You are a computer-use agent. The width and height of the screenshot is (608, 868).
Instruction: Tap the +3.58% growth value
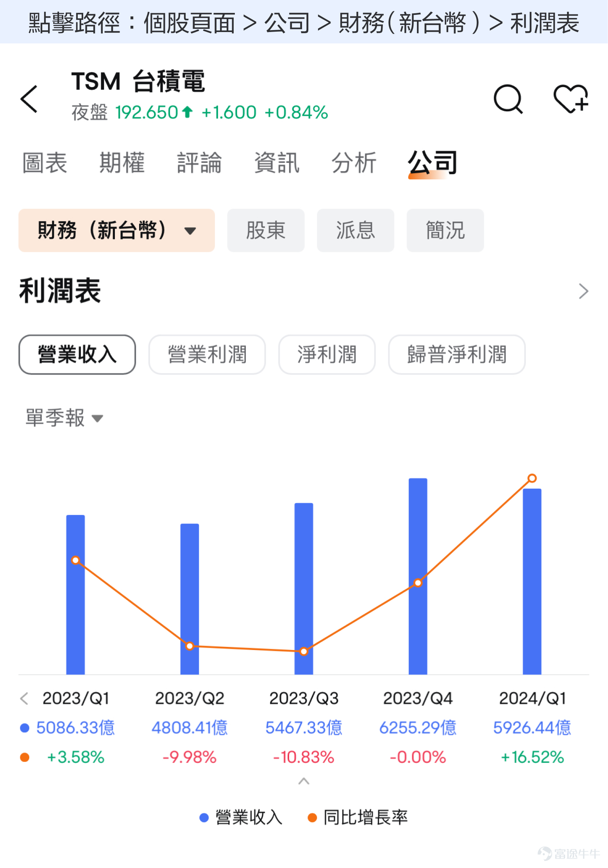point(75,757)
